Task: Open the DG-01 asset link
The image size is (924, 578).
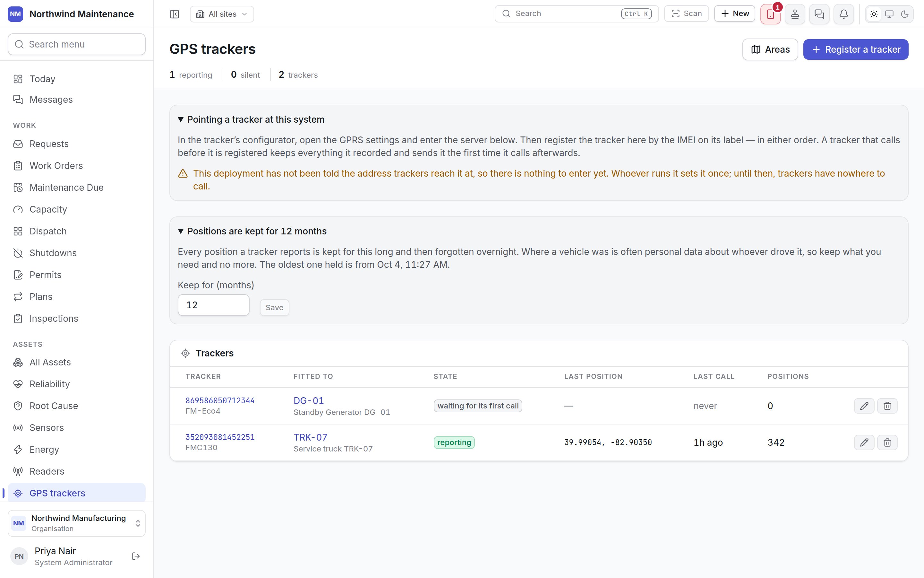Action: pyautogui.click(x=309, y=400)
